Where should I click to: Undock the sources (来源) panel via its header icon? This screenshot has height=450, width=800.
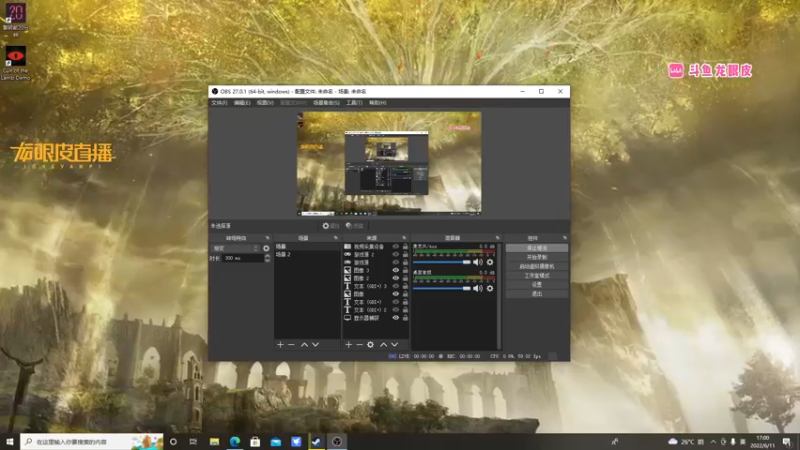(x=404, y=238)
